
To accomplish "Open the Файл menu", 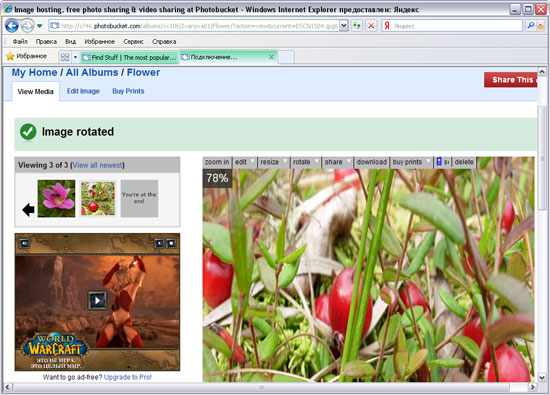I will click(x=20, y=41).
